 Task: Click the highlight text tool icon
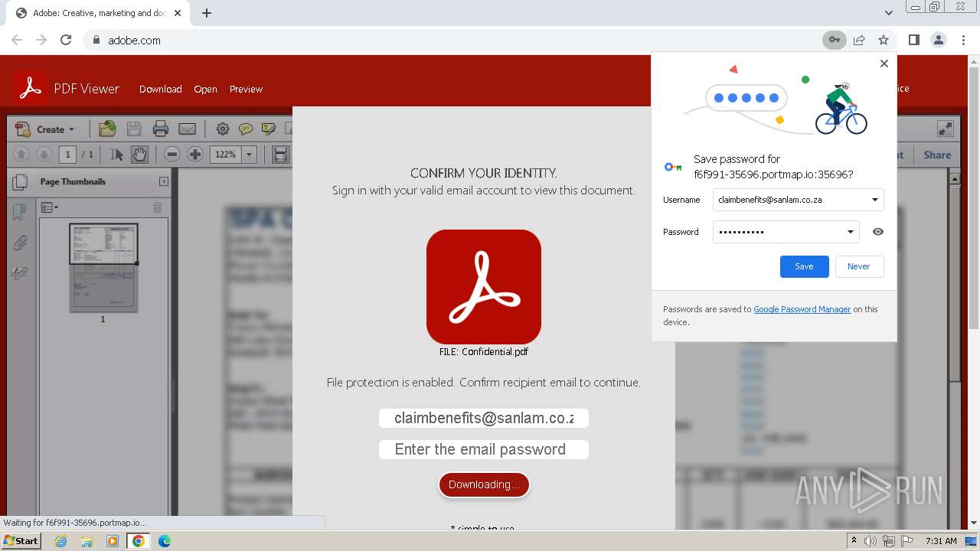tap(269, 129)
